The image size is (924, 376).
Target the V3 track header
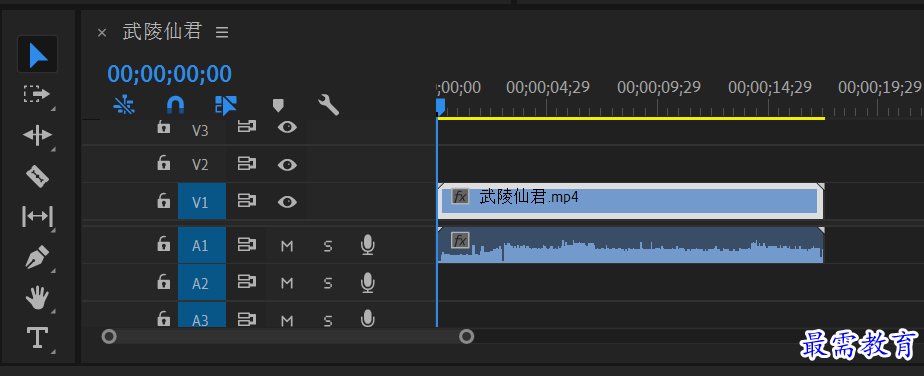[x=200, y=130]
